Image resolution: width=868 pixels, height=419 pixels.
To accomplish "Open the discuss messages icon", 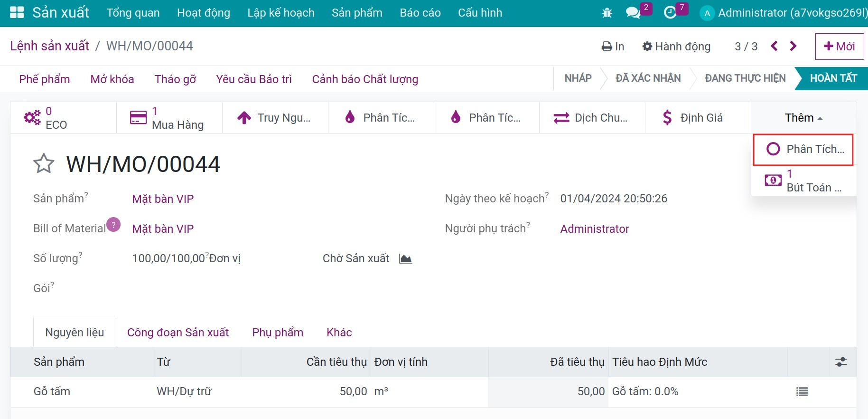I will pyautogui.click(x=633, y=13).
